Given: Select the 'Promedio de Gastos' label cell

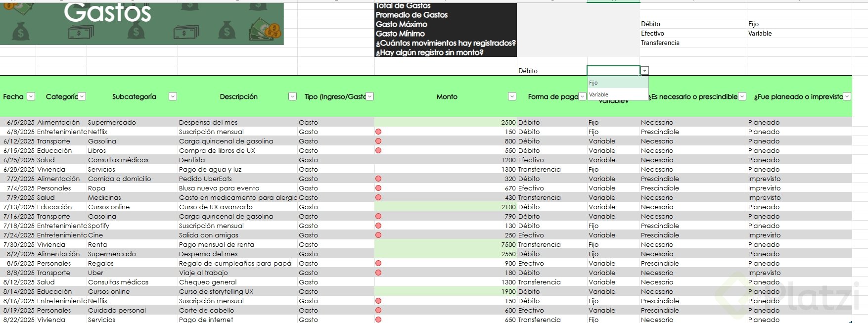Looking at the screenshot, I should pos(446,15).
